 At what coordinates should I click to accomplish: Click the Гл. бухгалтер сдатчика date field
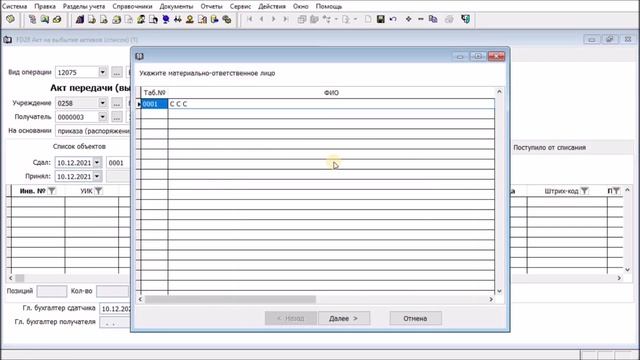click(x=115, y=309)
